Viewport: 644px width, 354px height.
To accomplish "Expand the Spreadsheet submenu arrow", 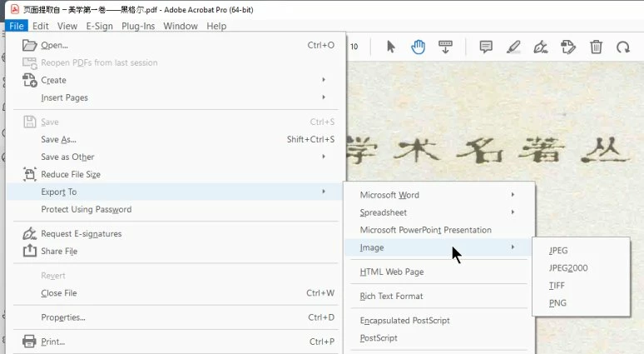I will pyautogui.click(x=513, y=212).
